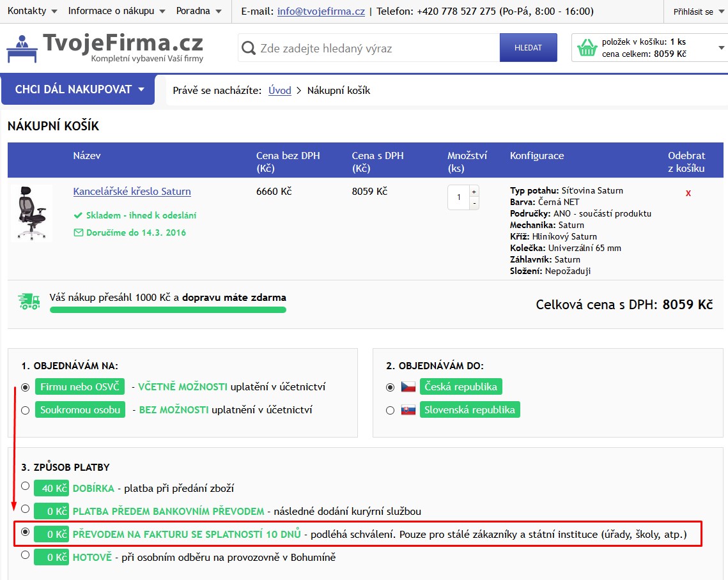Click the 6660 Kč price cell
The width and height of the screenshot is (728, 580).
tap(274, 191)
